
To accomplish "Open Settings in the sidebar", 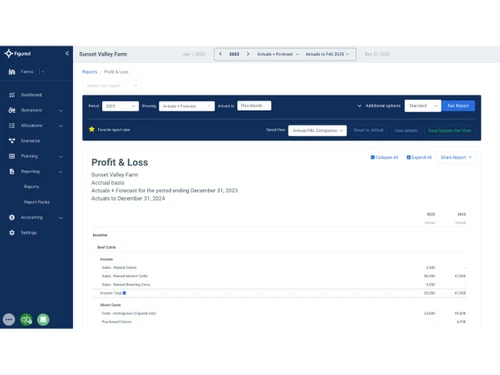I will (x=29, y=233).
